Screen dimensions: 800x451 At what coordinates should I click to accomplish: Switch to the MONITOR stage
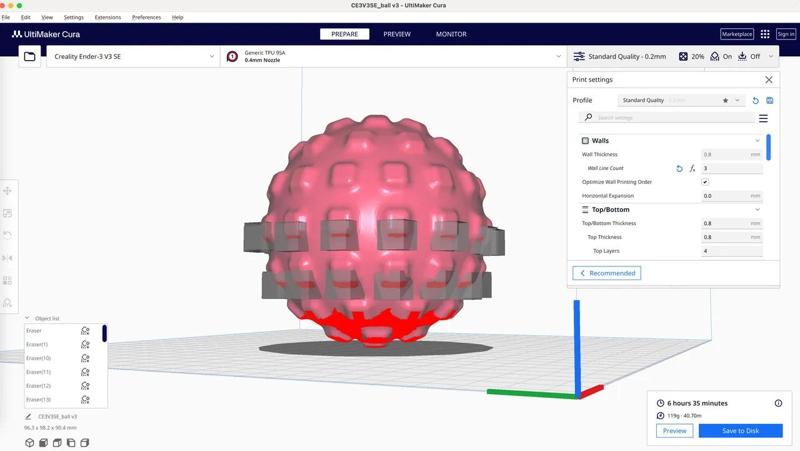coord(451,34)
